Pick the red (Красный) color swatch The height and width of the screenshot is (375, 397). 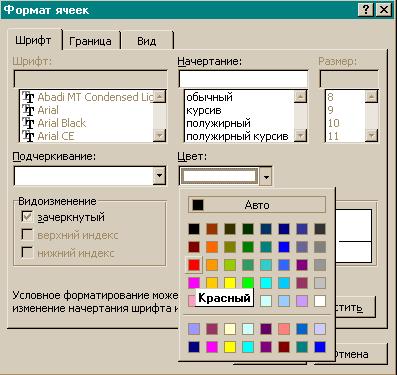click(194, 265)
